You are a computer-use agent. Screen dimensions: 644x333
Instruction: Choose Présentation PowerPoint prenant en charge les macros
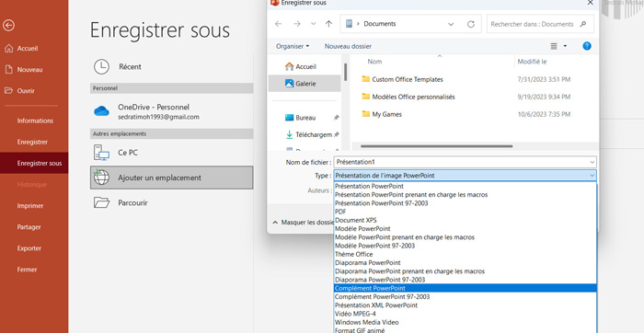pos(465,195)
